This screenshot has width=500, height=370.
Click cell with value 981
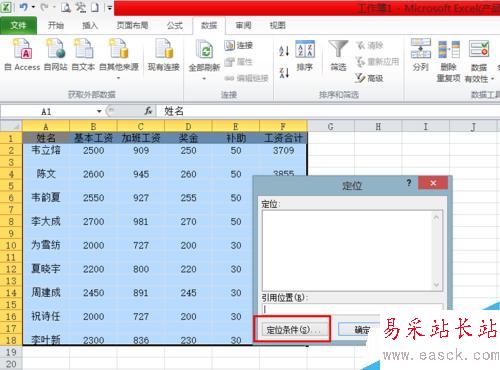(x=141, y=221)
